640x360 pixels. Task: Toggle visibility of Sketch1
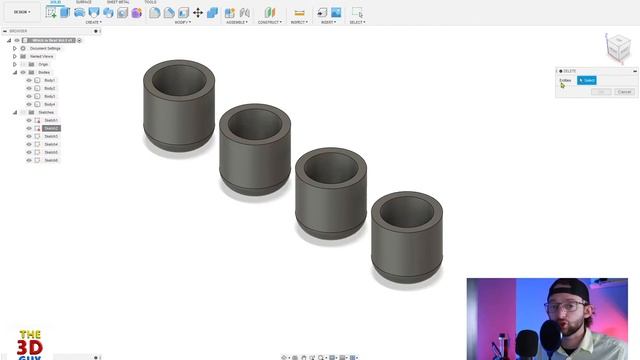(29, 120)
